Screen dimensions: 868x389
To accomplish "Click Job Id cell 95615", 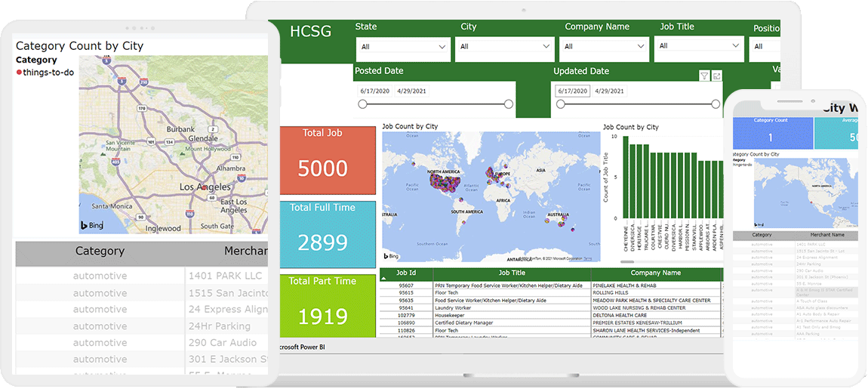I will click(406, 292).
